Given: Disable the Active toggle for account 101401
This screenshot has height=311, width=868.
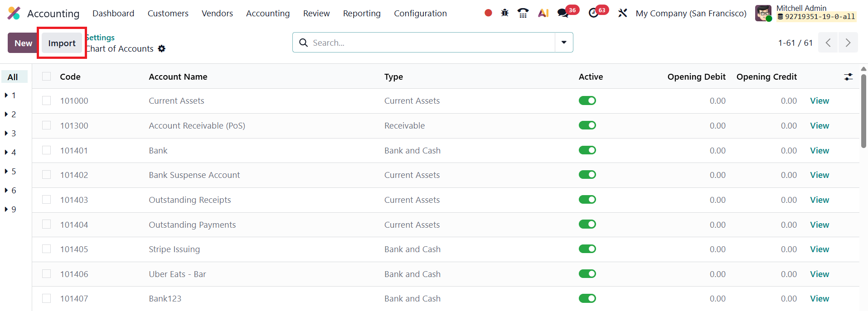Looking at the screenshot, I should click(x=587, y=150).
